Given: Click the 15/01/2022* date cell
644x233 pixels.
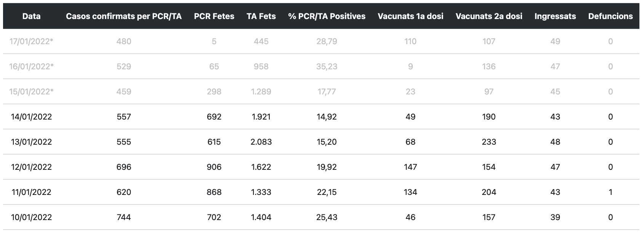Looking at the screenshot, I should (x=31, y=92).
